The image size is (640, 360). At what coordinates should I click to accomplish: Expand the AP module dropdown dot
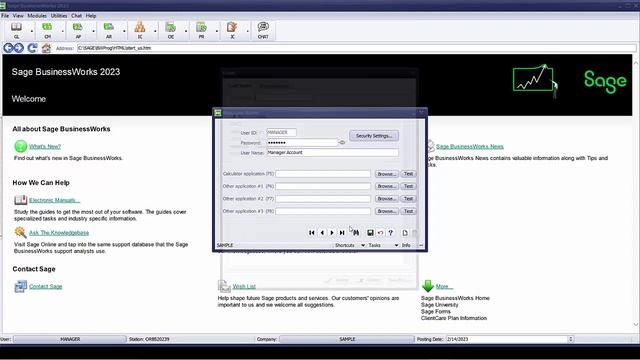coord(93,31)
